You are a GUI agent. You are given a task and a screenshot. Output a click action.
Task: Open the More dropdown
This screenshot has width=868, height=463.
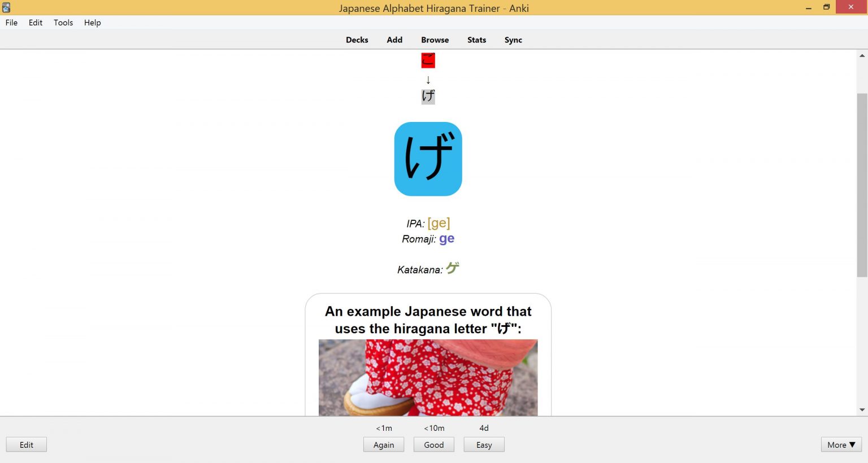coord(840,444)
